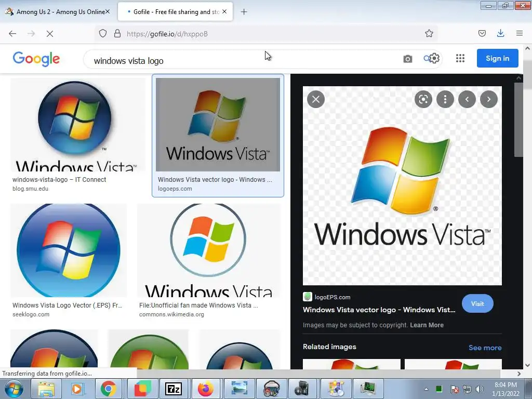This screenshot has width=532, height=399.
Task: Open the Windows Vista vector logo title link
Action: pos(379,310)
